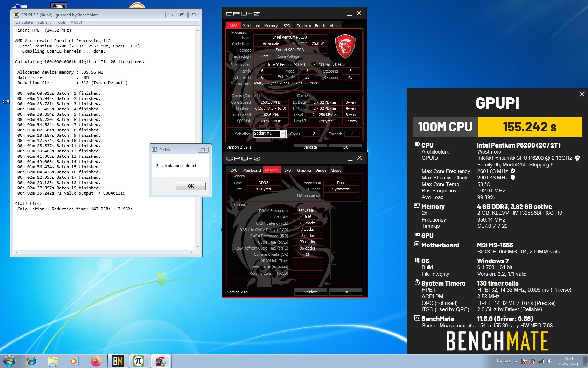Show hidden tray icons arrow
The height and width of the screenshot is (368, 588).
[516, 361]
